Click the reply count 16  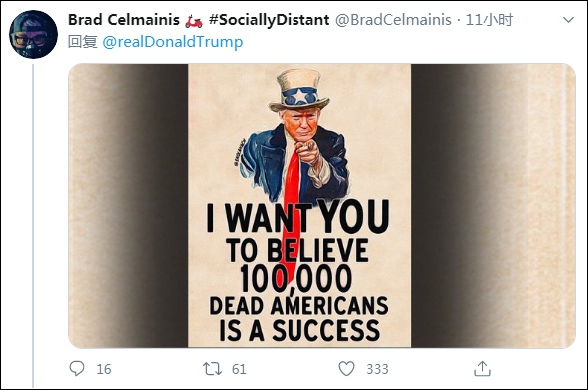click(104, 369)
